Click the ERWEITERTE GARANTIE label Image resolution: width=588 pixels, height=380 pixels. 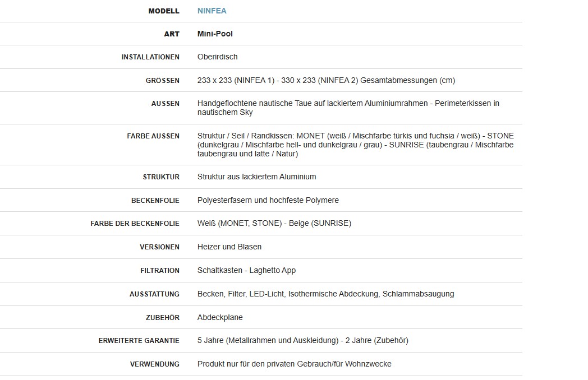139,341
